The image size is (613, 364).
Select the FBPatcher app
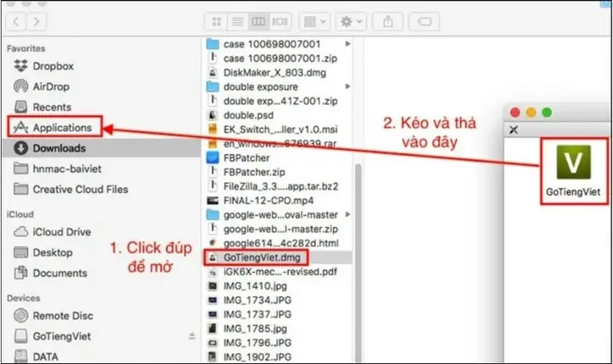(246, 158)
